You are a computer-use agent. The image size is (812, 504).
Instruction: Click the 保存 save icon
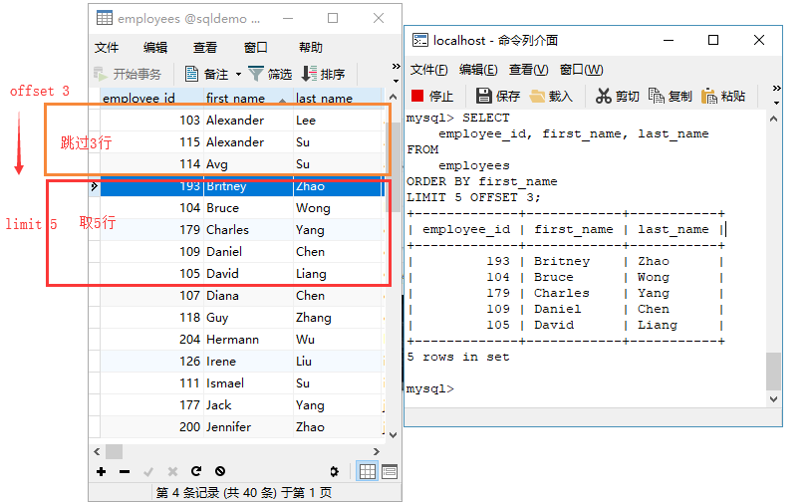pos(483,96)
